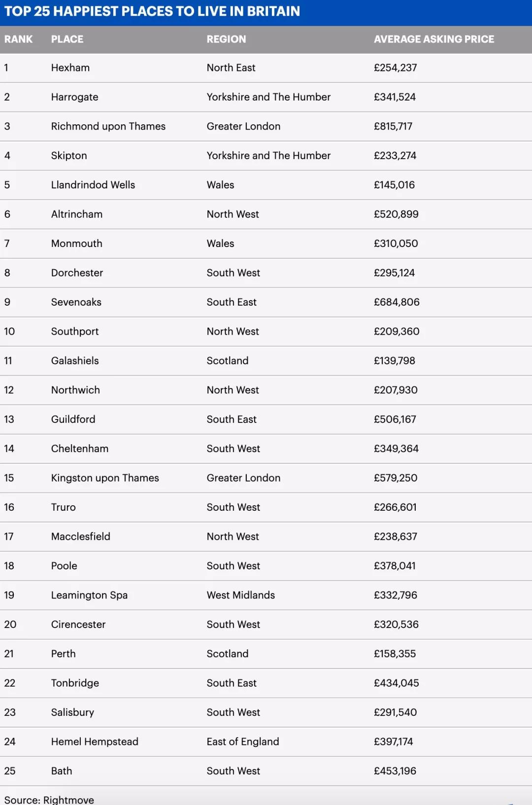This screenshot has width=532, height=805.
Task: Click the Altrincham place name
Action: click(77, 214)
